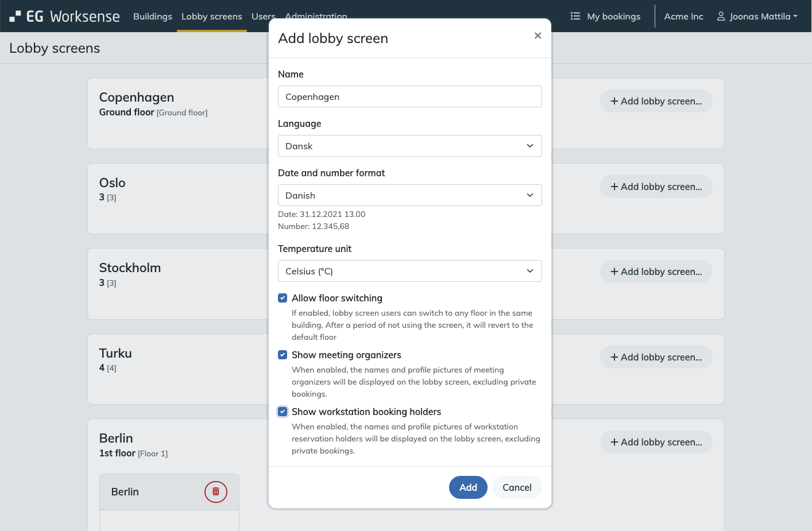The height and width of the screenshot is (531, 812).
Task: Expand Date and number format dropdown
Action: tap(409, 195)
